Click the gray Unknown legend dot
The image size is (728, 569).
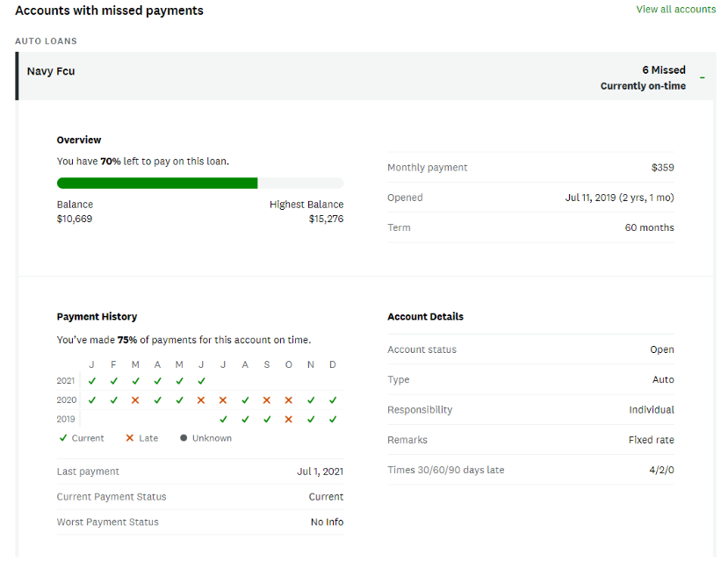click(184, 438)
